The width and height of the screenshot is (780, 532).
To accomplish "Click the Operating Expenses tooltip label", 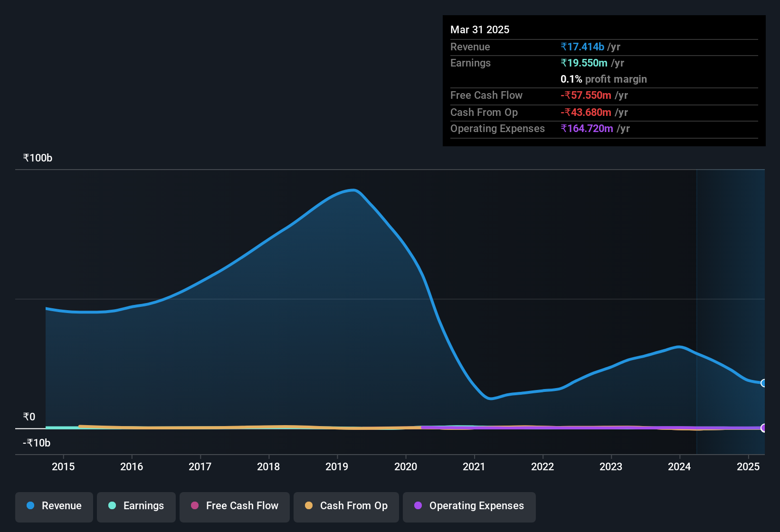I will [497, 128].
